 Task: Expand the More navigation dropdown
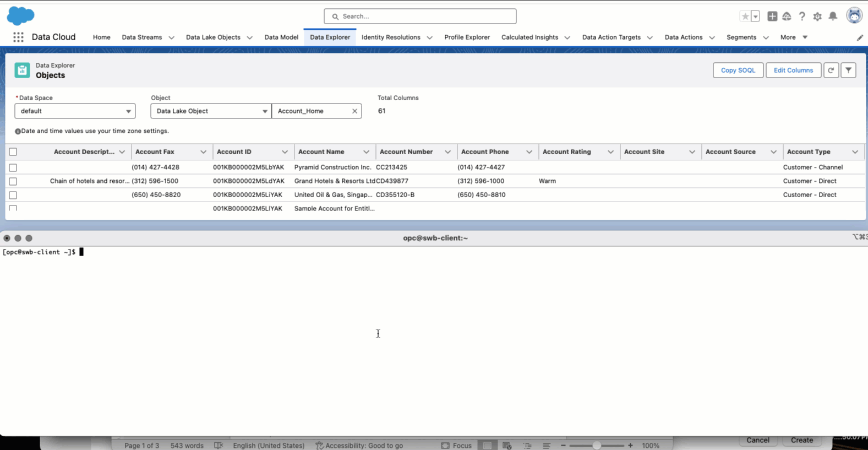(794, 37)
